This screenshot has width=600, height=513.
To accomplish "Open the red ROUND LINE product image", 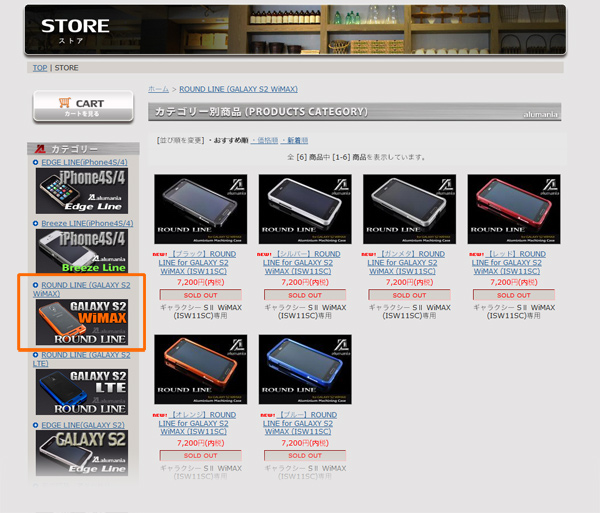I will click(x=514, y=209).
